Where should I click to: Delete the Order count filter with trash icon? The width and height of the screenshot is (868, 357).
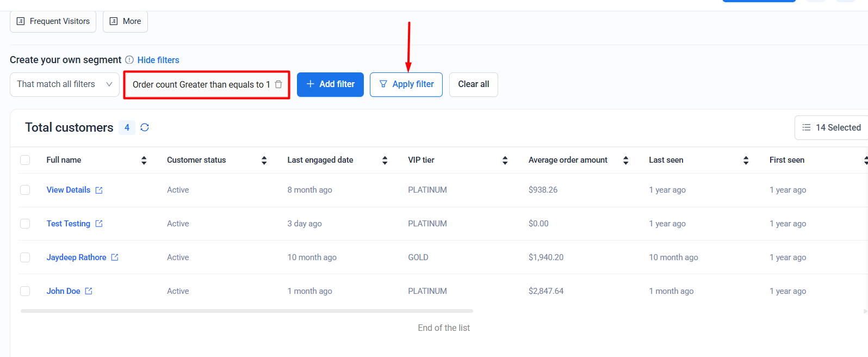278,84
